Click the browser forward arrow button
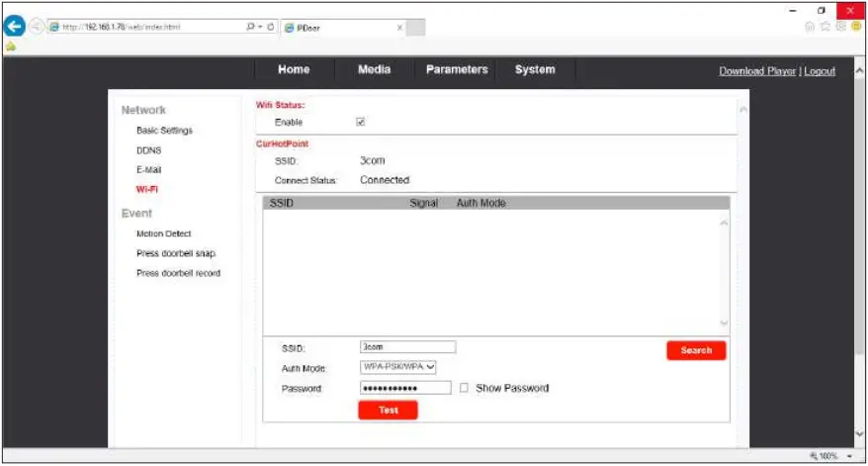The height and width of the screenshot is (466, 868). coord(36,27)
